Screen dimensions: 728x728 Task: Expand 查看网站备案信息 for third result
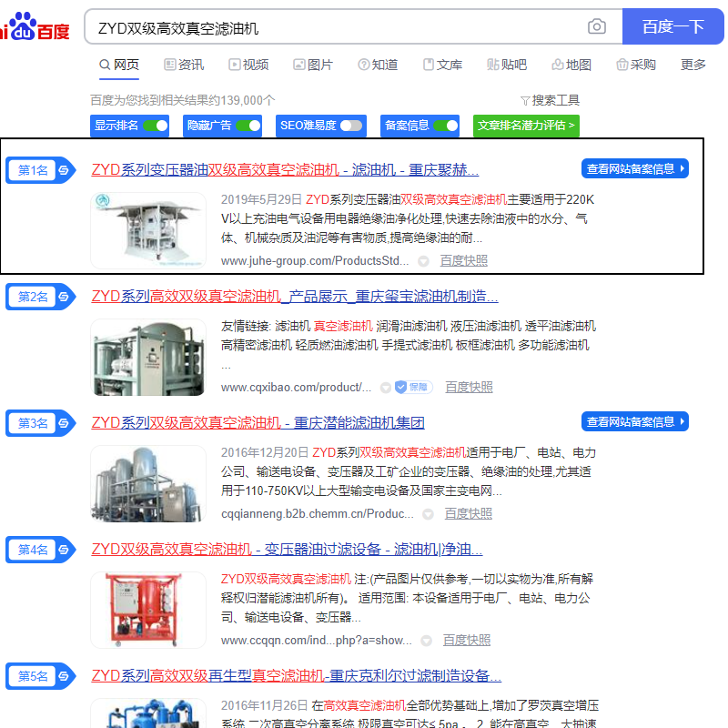pos(634,421)
